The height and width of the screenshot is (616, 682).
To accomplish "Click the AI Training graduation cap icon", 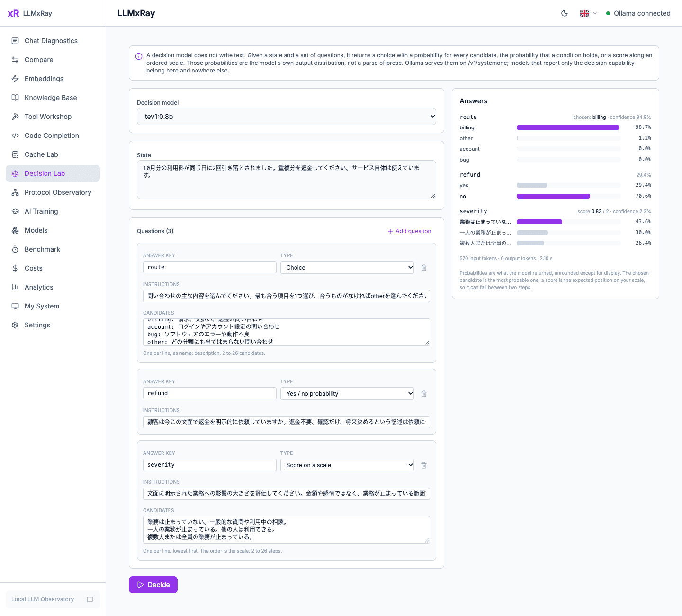I will click(x=15, y=211).
